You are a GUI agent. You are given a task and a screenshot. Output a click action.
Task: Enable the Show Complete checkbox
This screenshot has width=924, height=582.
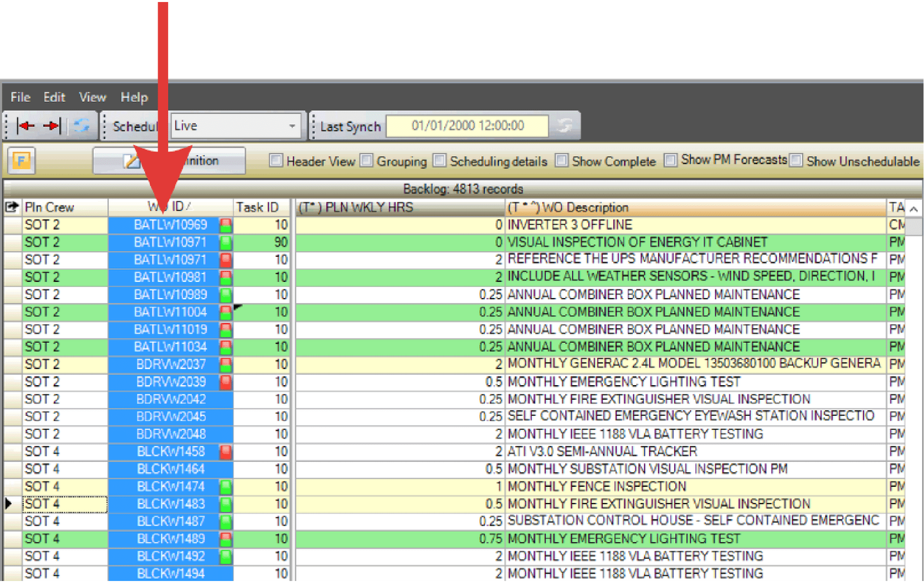561,161
